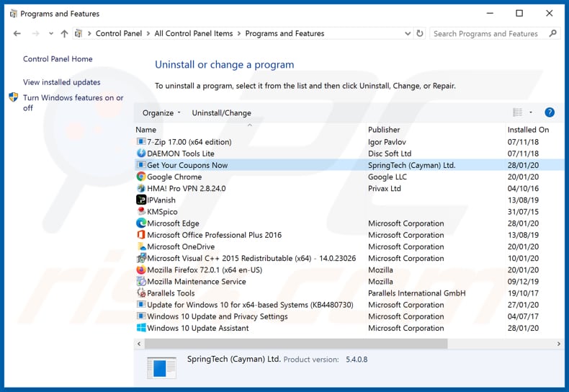Click program thumbnail in details pane
This screenshot has height=392, width=569.
[x=161, y=367]
